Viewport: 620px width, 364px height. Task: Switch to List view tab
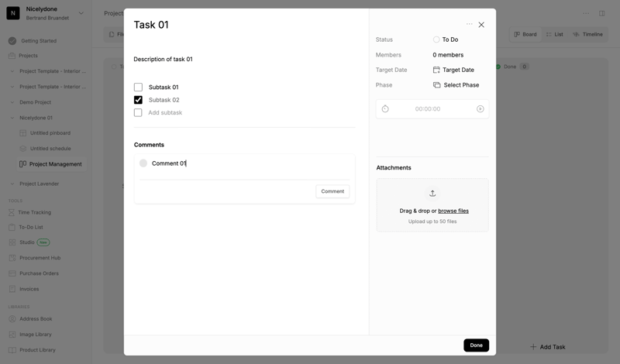click(x=555, y=34)
